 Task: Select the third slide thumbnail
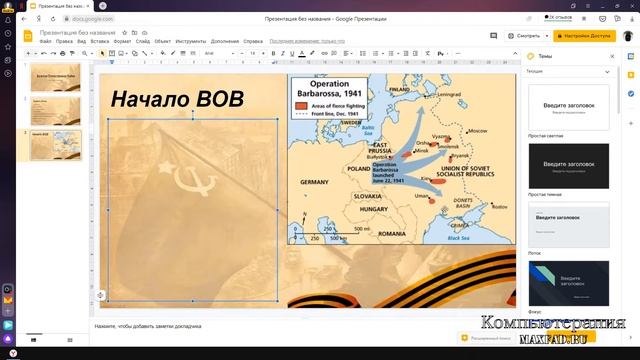tap(56, 145)
